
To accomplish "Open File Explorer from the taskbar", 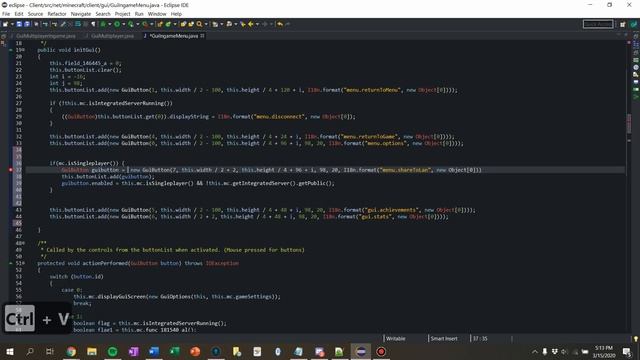I will pos(92,351).
